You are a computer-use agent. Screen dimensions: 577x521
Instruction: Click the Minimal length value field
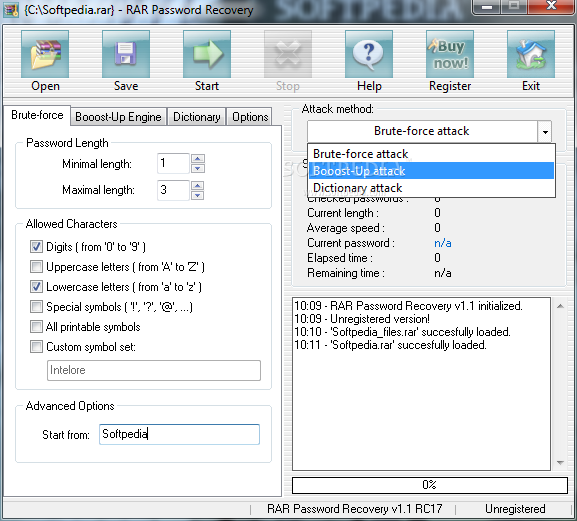(x=173, y=163)
